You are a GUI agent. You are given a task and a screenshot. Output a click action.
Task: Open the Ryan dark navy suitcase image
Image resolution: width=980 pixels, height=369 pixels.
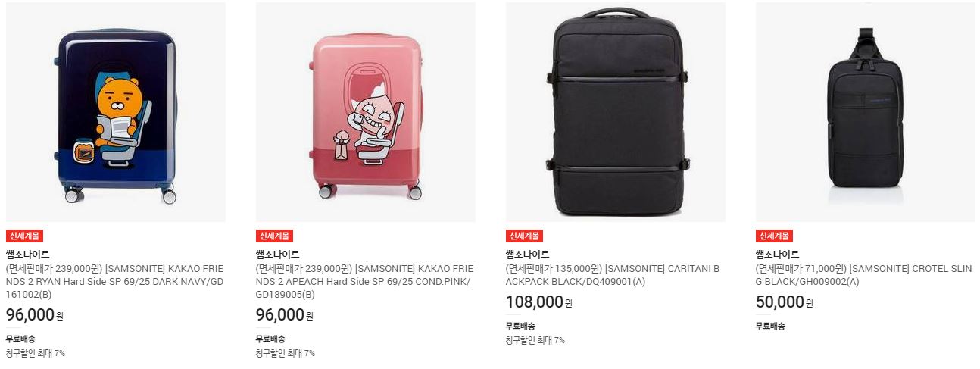click(x=116, y=112)
